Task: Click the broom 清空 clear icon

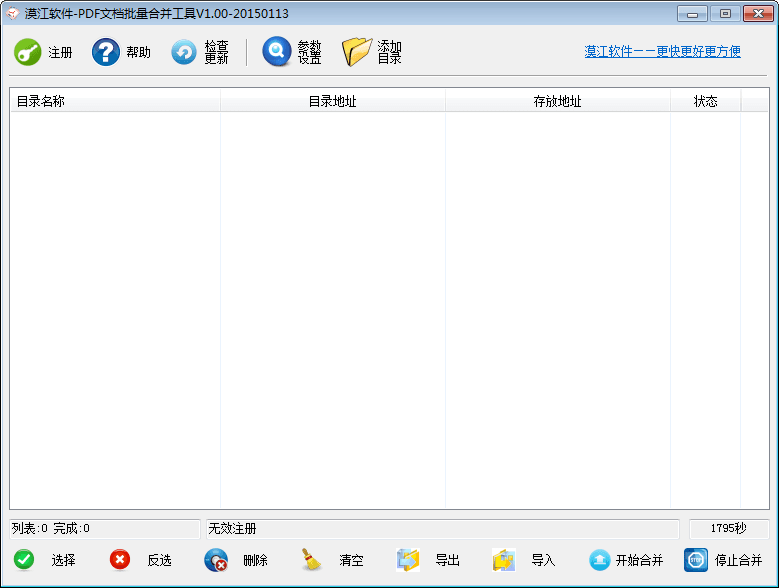Action: tap(312, 560)
